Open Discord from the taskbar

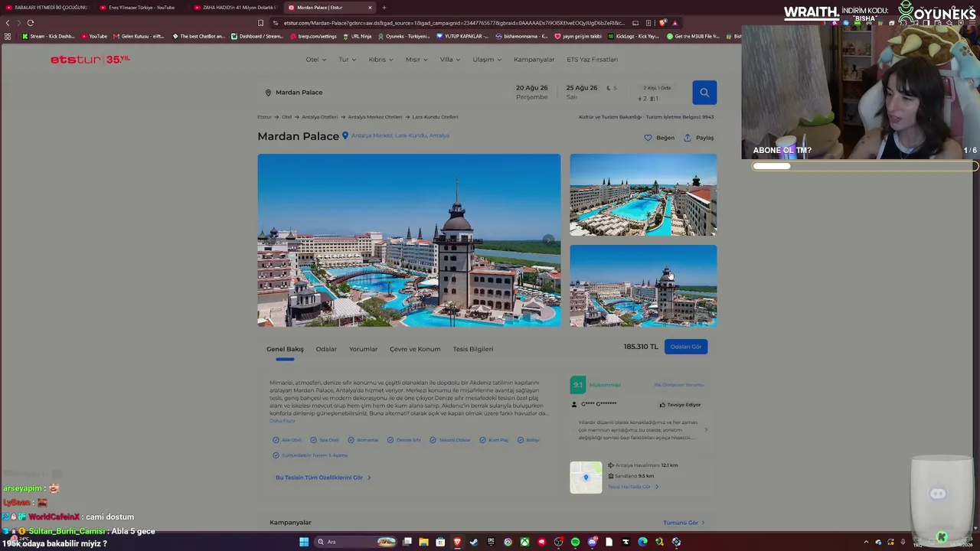(592, 542)
